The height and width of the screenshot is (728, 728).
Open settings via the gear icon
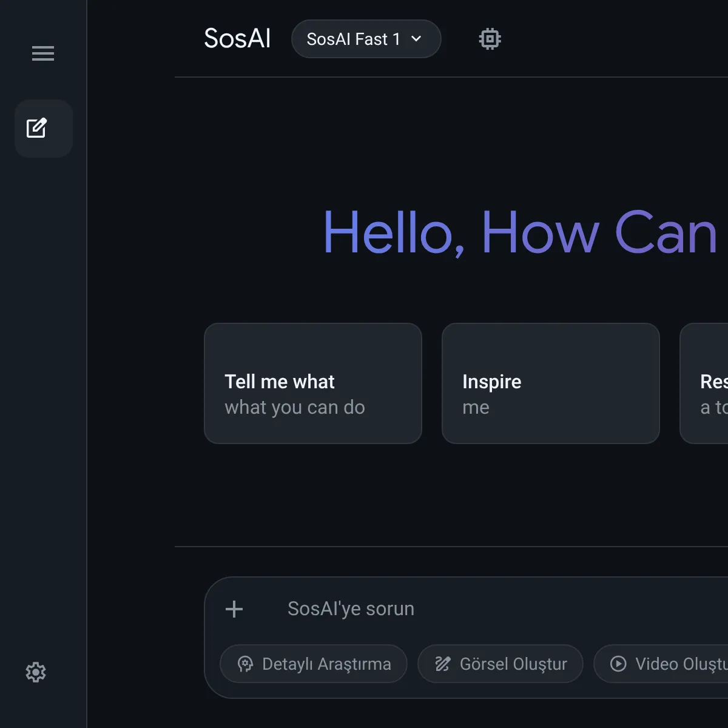click(x=36, y=672)
